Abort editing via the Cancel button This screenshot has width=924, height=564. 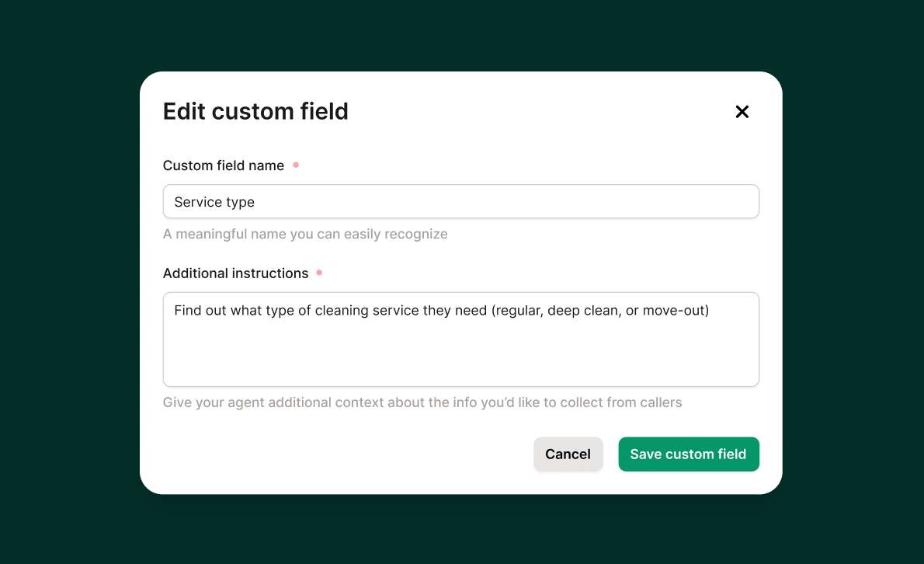[x=568, y=454]
